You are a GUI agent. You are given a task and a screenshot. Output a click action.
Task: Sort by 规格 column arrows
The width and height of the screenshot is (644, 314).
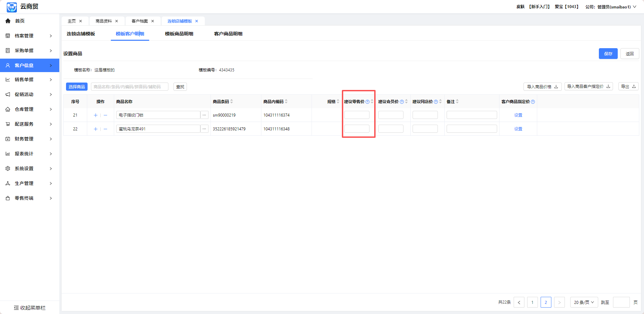(x=338, y=101)
